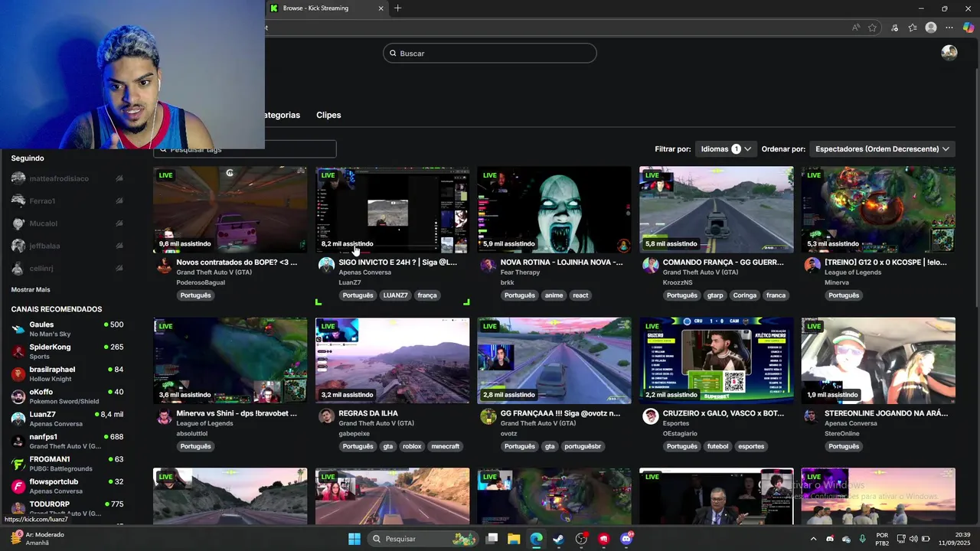Close the Browse - Kick Streaming tab
Image resolution: width=980 pixels, height=551 pixels.
click(x=381, y=8)
